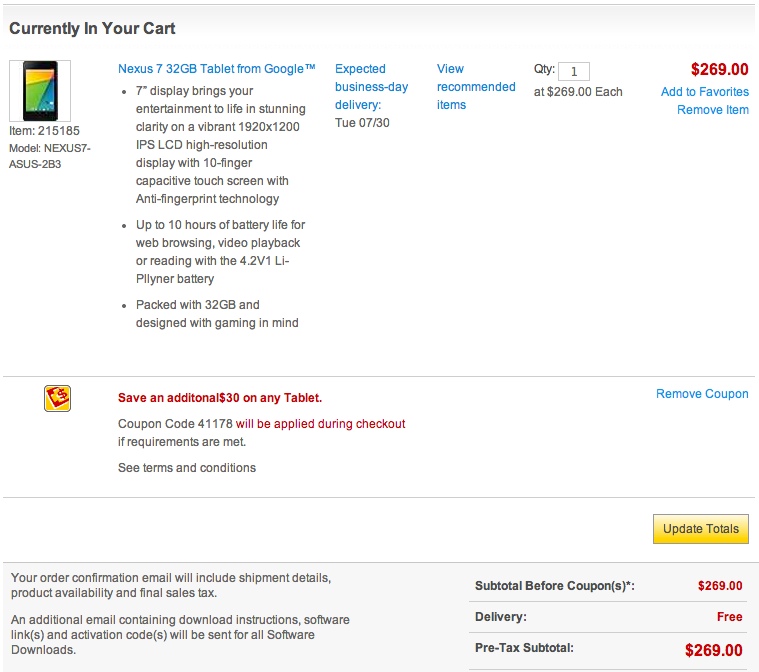The height and width of the screenshot is (672, 759).
Task: Remove the applied tablet coupon
Action: [x=702, y=394]
